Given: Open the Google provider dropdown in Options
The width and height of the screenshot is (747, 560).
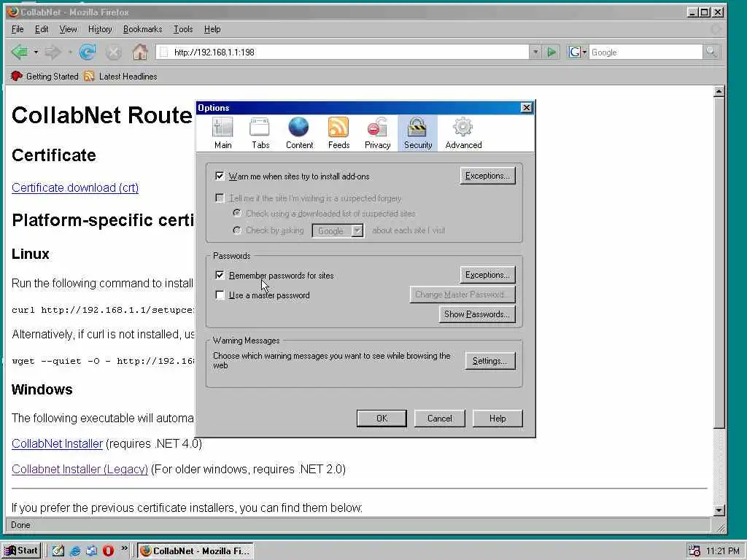Looking at the screenshot, I should coord(338,231).
